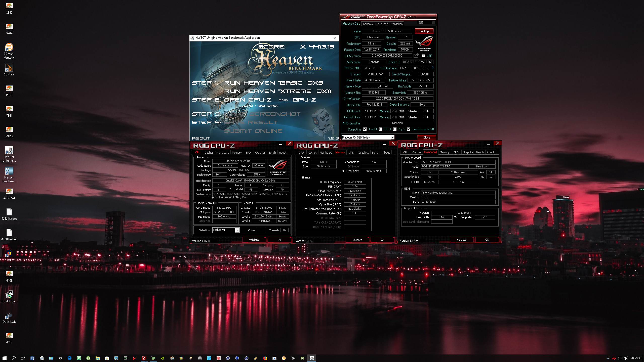
Task: Select the 2885 image file on the desktop
Action: point(9,8)
